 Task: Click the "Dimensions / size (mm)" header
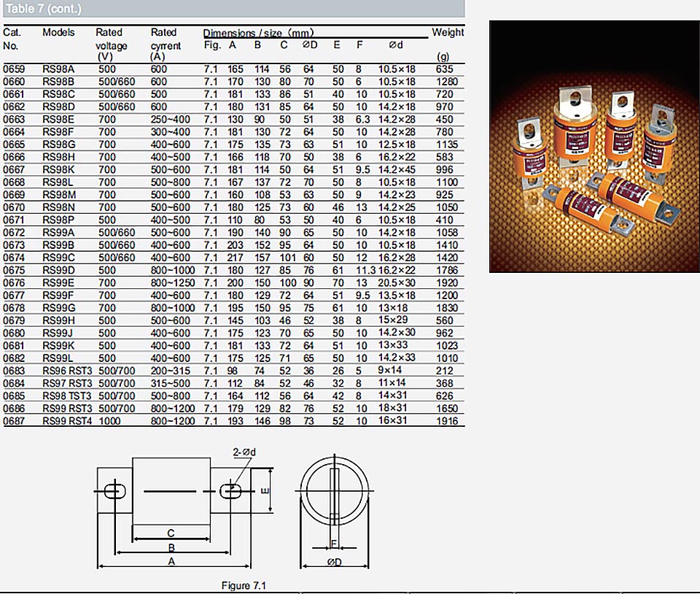pos(258,33)
